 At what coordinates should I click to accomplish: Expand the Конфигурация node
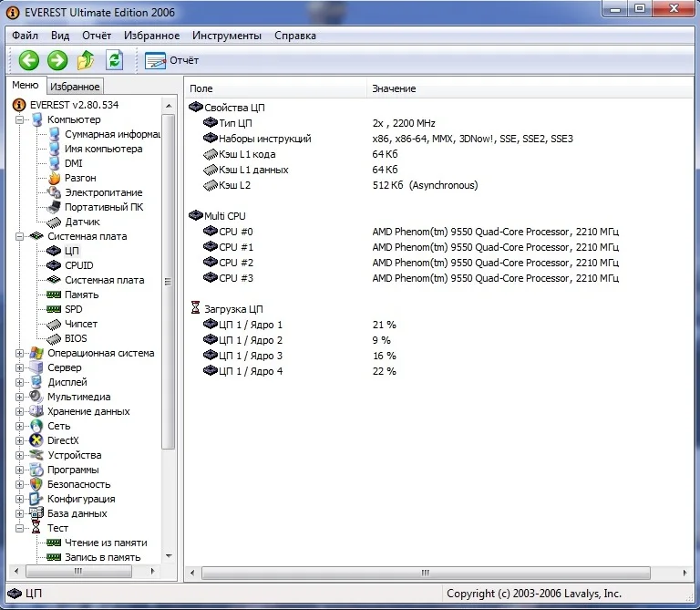point(19,499)
